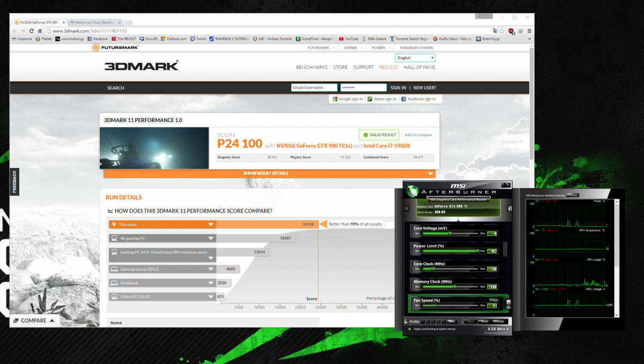
Task: Open STORE in the site navigation
Action: click(340, 68)
